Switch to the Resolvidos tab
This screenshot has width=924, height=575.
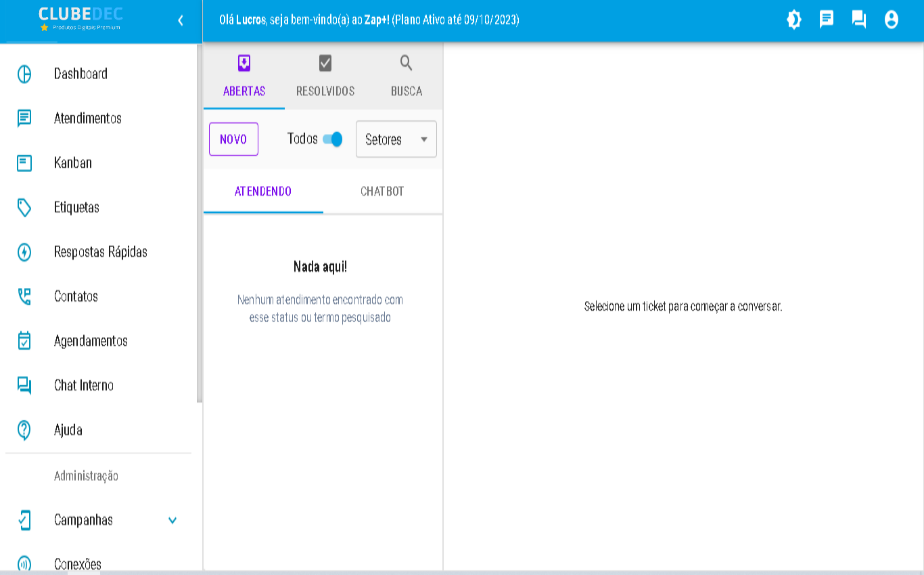325,76
